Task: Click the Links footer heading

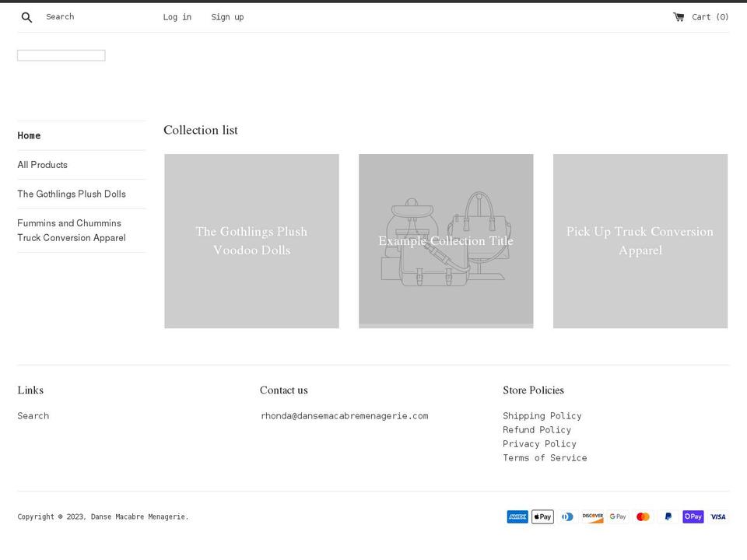Action: pos(30,390)
